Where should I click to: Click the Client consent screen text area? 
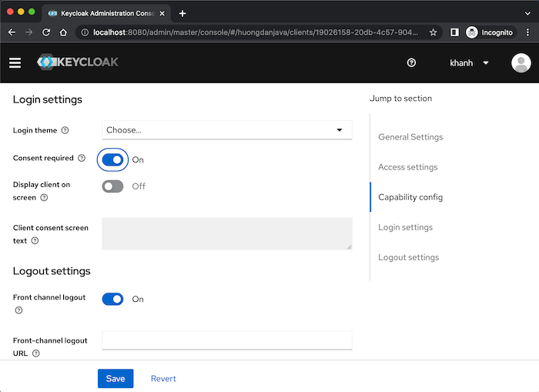(x=227, y=234)
